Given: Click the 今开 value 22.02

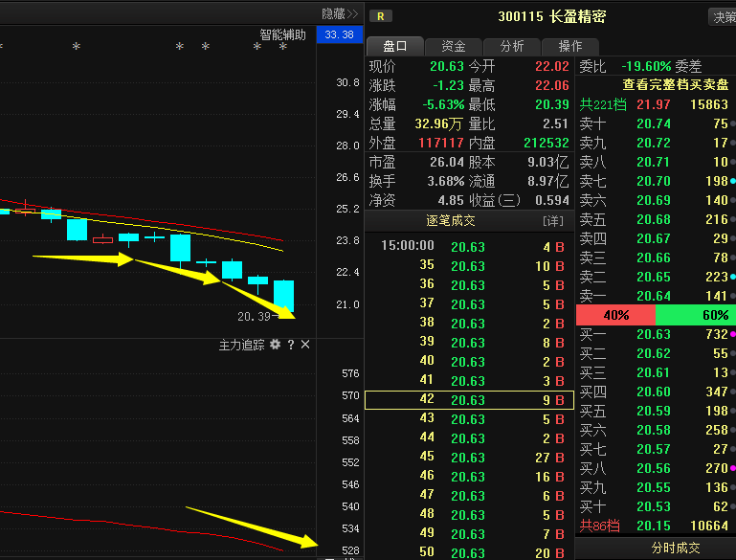Looking at the screenshot, I should tap(551, 66).
